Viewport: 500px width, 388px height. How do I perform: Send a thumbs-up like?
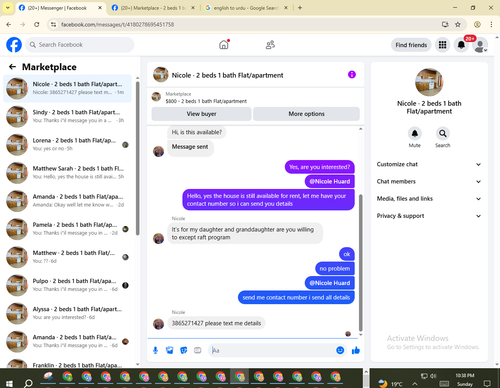(356, 350)
